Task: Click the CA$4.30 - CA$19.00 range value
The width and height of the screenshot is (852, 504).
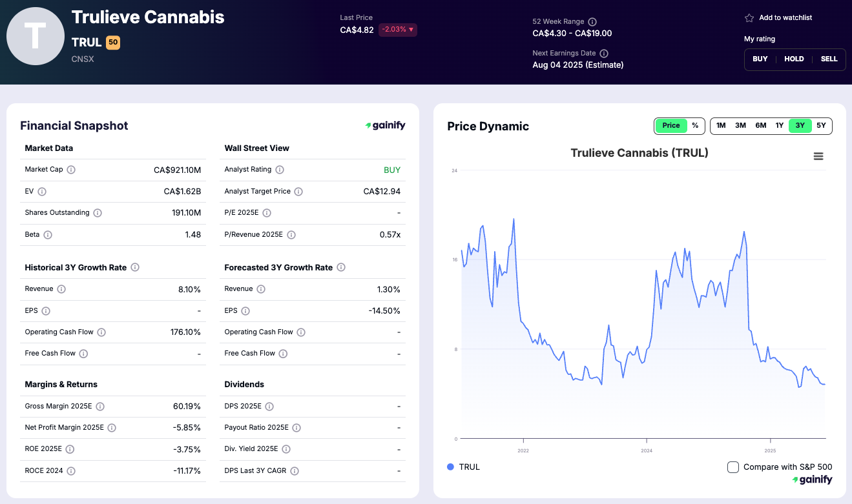Action: pos(572,34)
